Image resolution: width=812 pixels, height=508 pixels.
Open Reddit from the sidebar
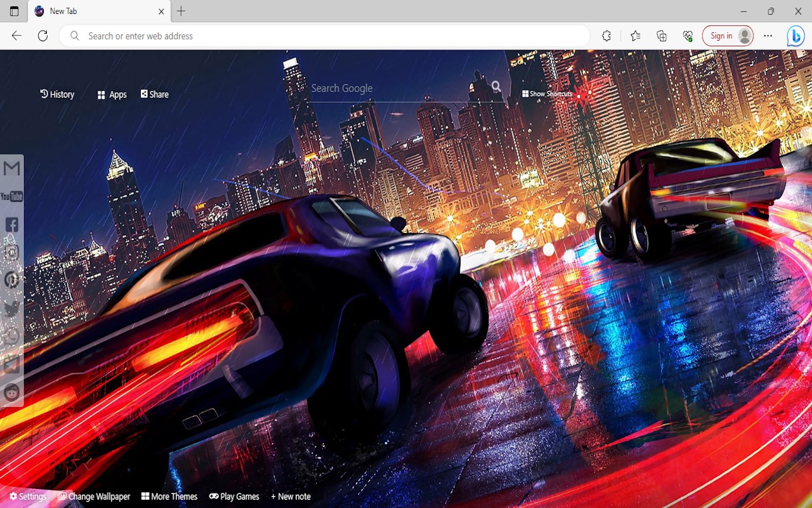(x=11, y=392)
